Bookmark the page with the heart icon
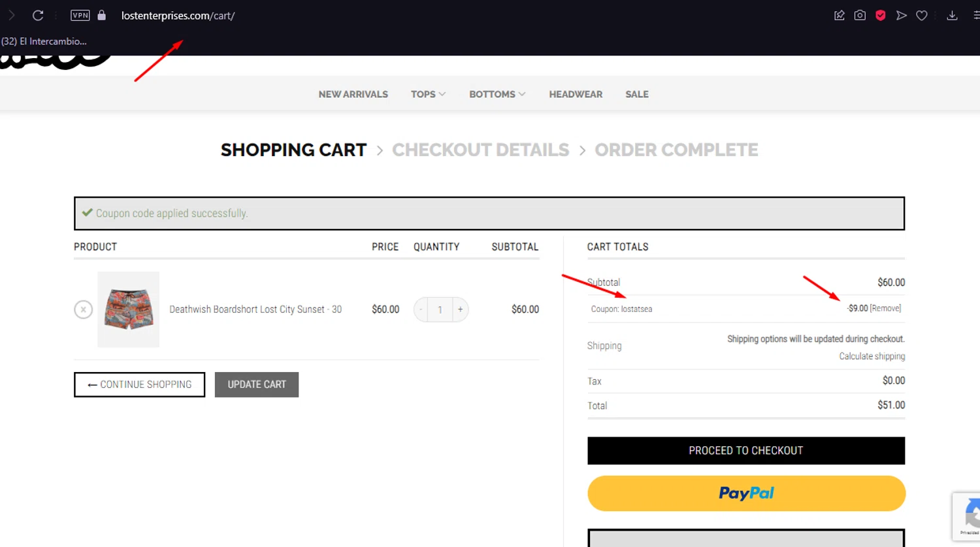The width and height of the screenshot is (980, 547). click(922, 15)
